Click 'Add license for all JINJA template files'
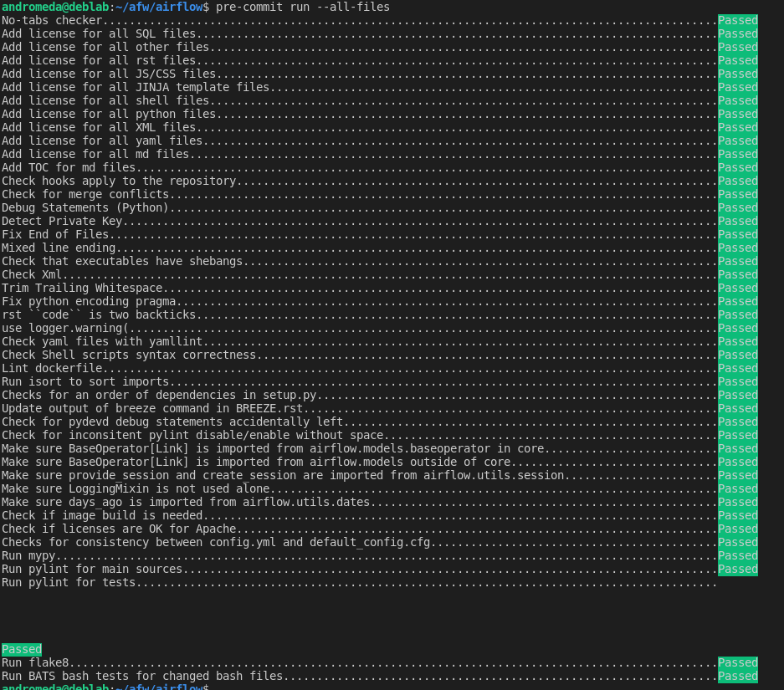This screenshot has width=784, height=690. 136,88
